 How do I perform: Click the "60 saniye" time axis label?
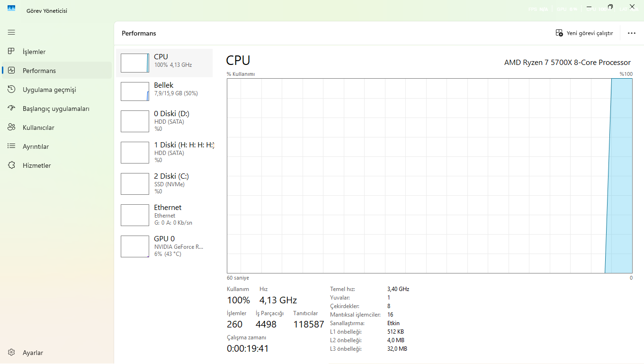tap(238, 278)
